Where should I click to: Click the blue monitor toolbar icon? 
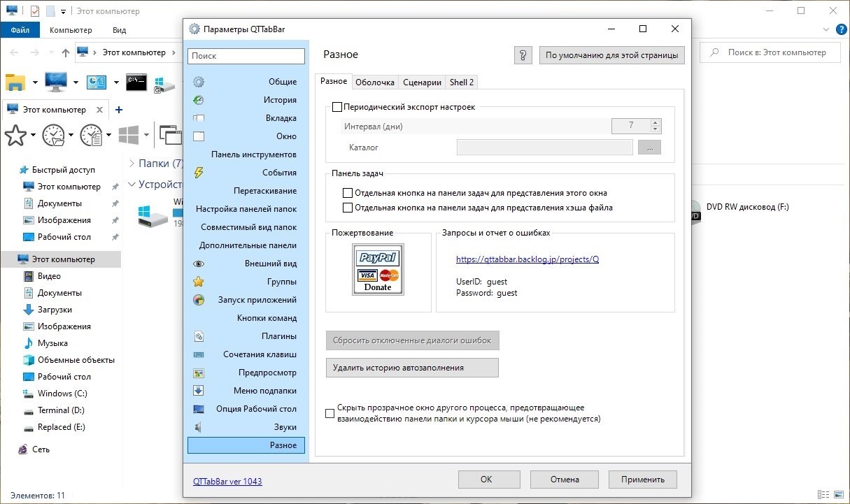[x=56, y=82]
